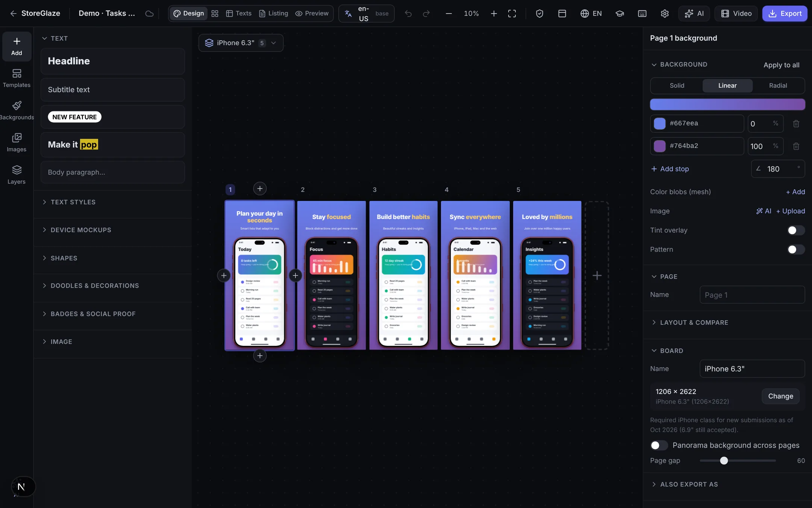The image size is (812, 508).
Task: Click the #667eea color swatch
Action: (659, 123)
